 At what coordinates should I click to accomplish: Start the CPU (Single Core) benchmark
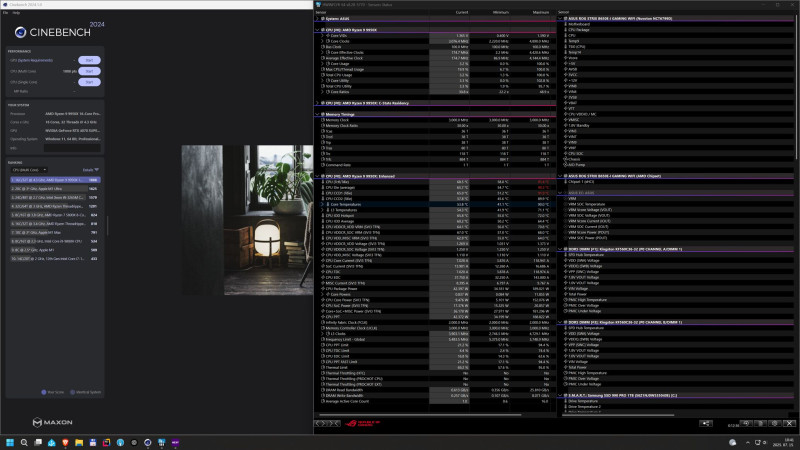pos(89,82)
